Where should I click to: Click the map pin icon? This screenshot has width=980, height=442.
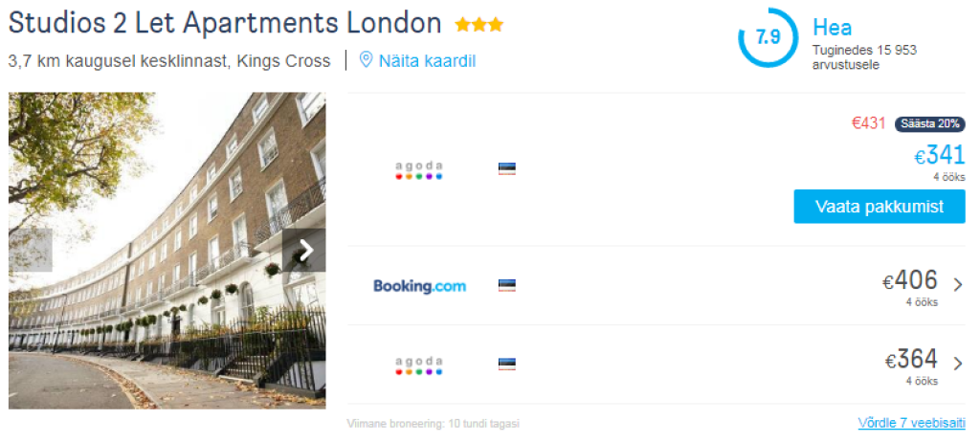pos(365,60)
